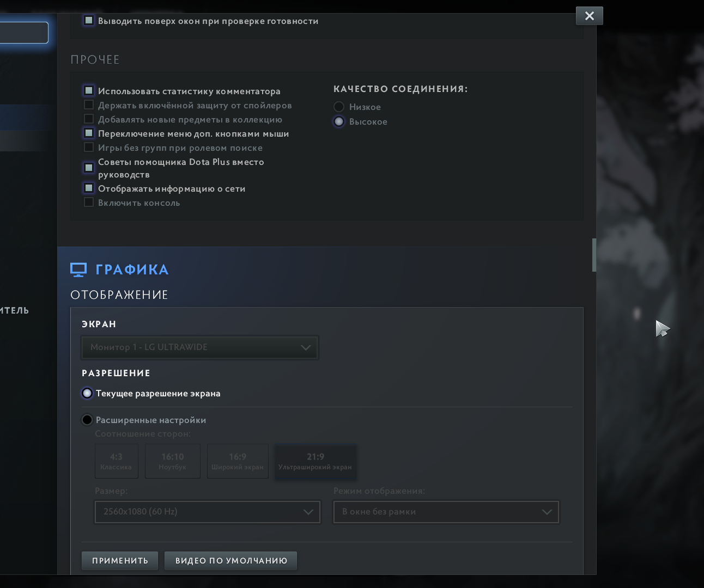Click the search input field at top left
Screen dimensions: 704x588
coord(24,33)
